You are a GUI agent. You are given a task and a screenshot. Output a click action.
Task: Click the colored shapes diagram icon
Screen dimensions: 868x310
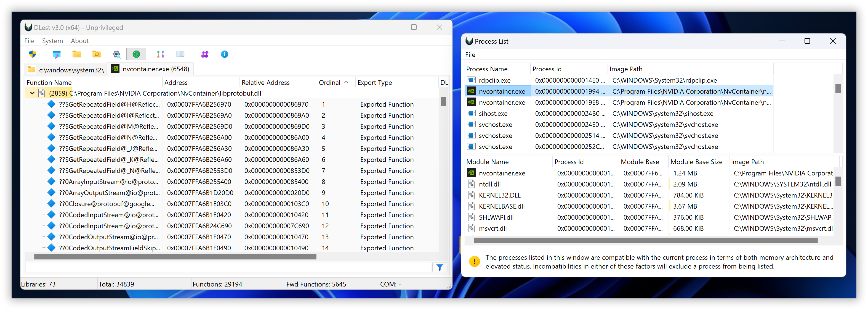click(x=160, y=54)
